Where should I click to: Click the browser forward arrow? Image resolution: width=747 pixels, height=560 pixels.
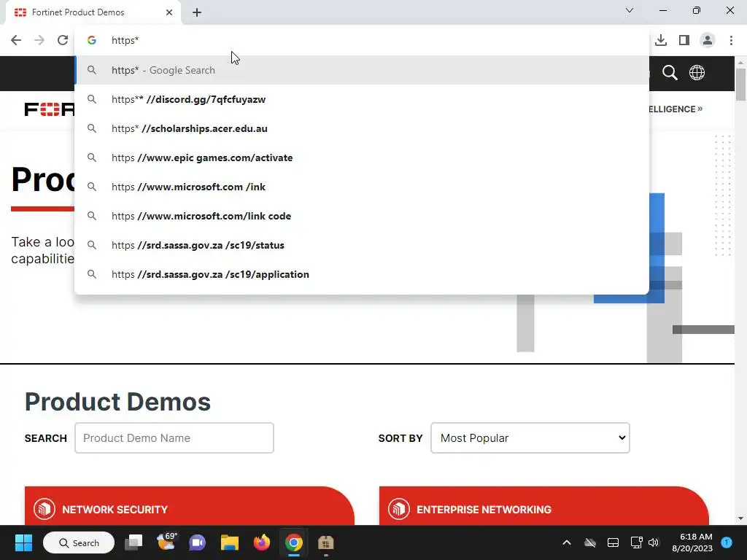pyautogui.click(x=39, y=41)
